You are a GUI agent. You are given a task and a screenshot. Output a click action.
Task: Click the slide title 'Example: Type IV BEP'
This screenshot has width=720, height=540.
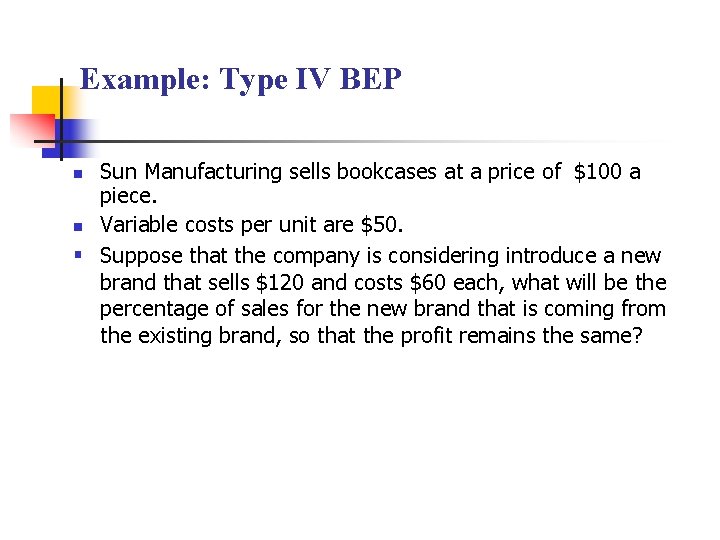click(241, 80)
